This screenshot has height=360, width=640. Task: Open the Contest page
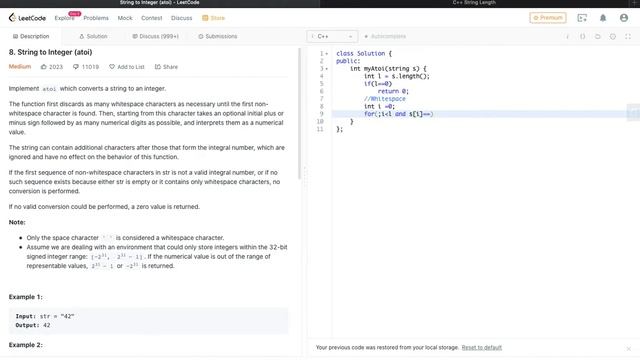[x=151, y=18]
